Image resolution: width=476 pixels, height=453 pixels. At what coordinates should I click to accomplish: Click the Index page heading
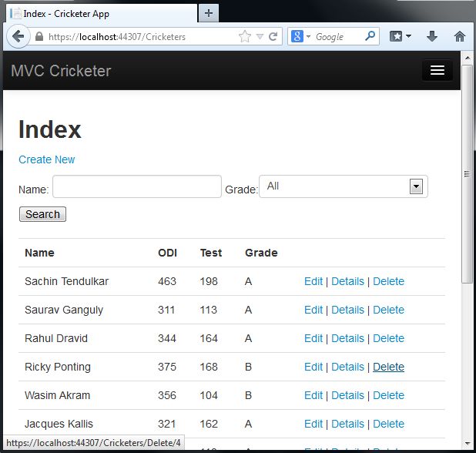point(50,129)
